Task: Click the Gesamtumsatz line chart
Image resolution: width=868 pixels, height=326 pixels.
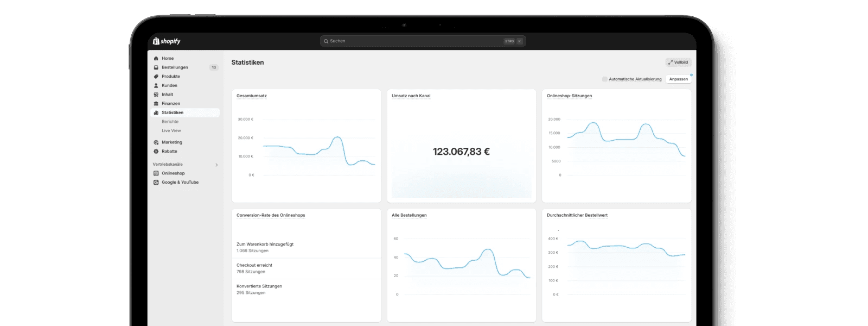Action: [x=319, y=151]
